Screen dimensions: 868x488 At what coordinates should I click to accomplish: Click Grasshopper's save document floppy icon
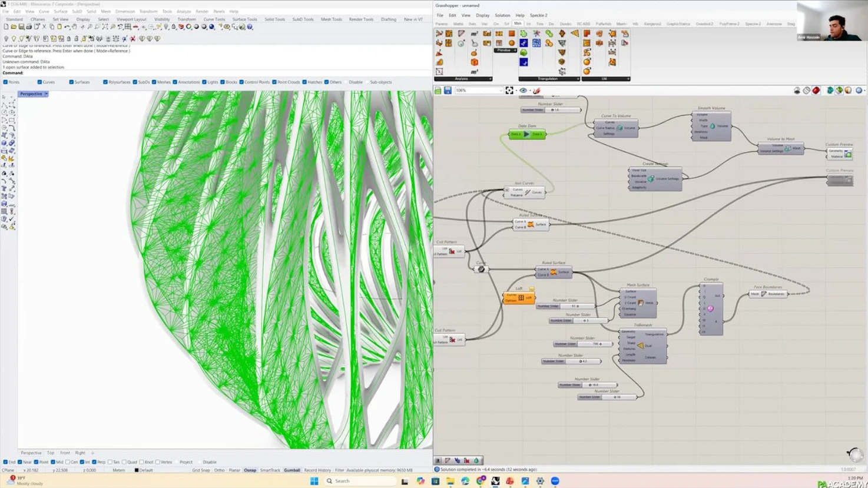pyautogui.click(x=448, y=91)
